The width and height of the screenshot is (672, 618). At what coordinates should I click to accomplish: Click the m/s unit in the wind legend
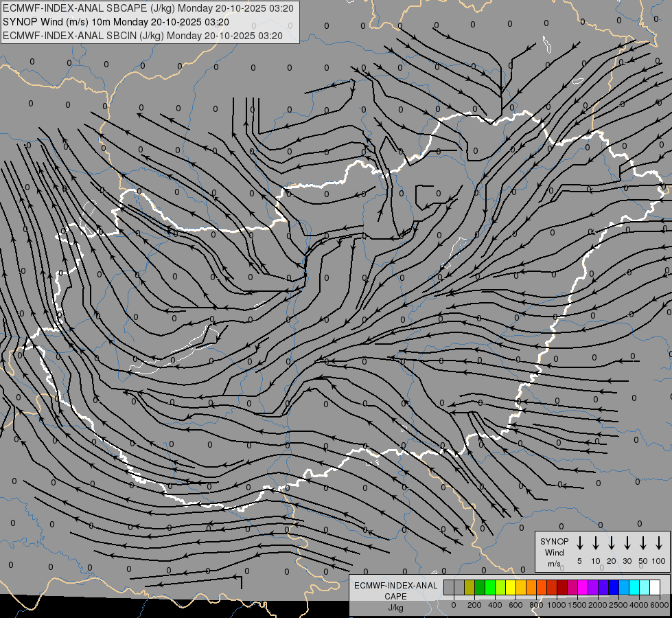pyautogui.click(x=554, y=564)
